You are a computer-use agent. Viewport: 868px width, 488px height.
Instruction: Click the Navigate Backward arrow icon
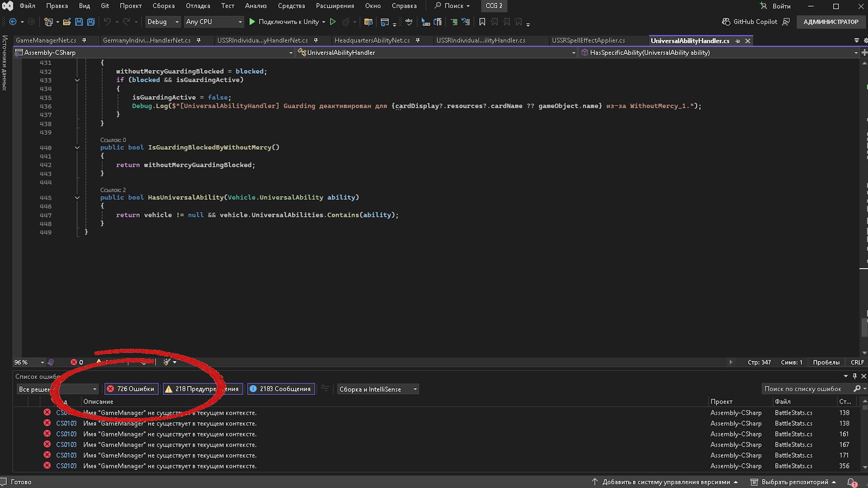(13, 22)
